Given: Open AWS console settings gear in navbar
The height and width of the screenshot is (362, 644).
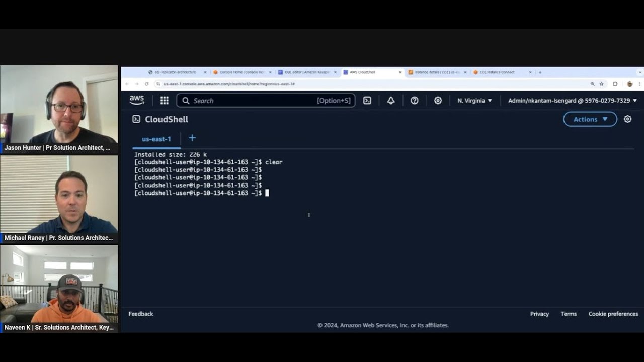Looking at the screenshot, I should point(438,101).
